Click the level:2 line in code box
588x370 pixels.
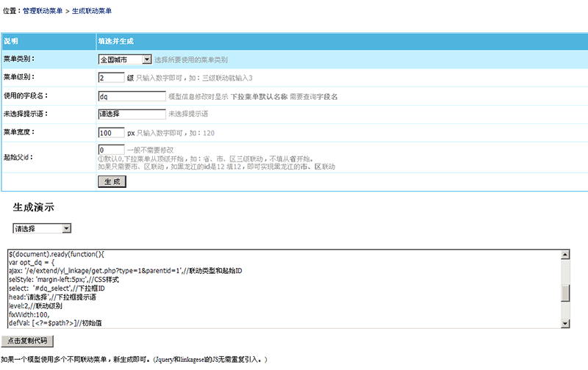37,305
